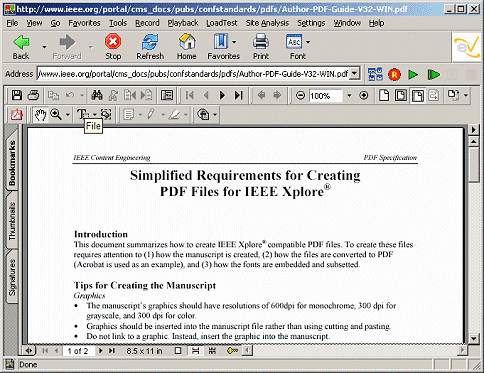Print the PDF from Acrobat toolbar

[x=34, y=96]
